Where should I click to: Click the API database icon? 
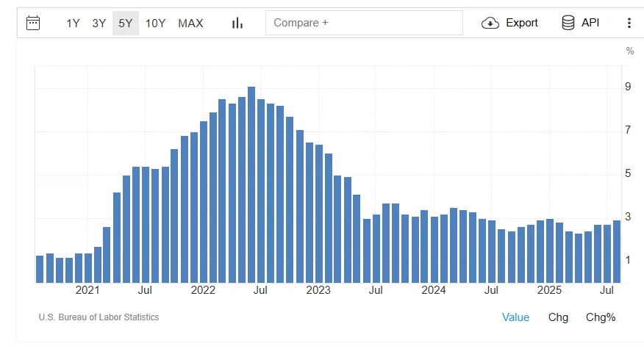point(568,23)
